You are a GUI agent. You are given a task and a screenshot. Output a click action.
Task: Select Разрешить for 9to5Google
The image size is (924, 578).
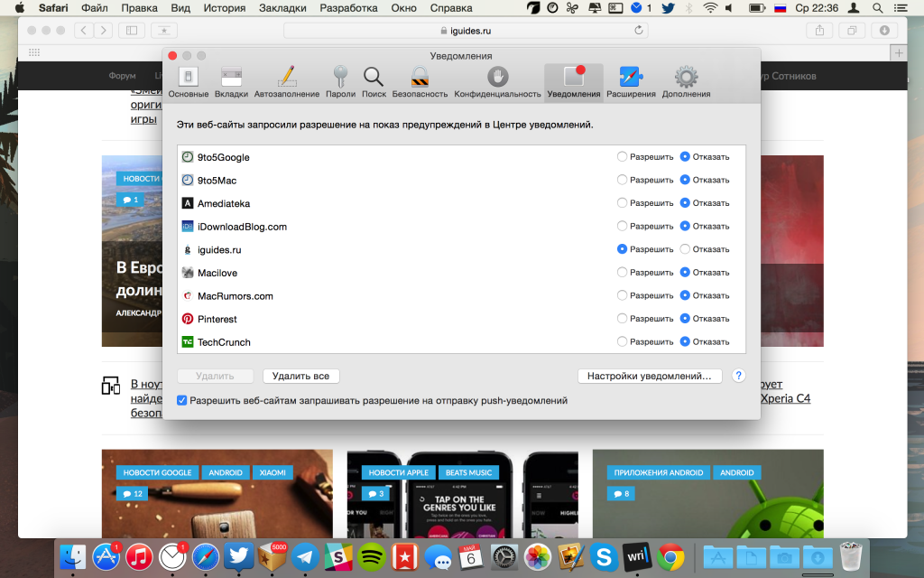pyautogui.click(x=623, y=157)
